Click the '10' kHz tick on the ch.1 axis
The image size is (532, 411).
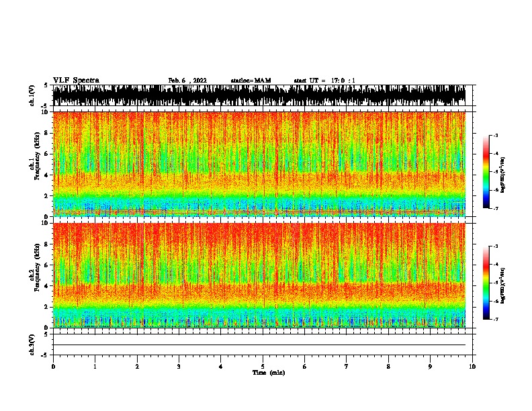[45, 112]
